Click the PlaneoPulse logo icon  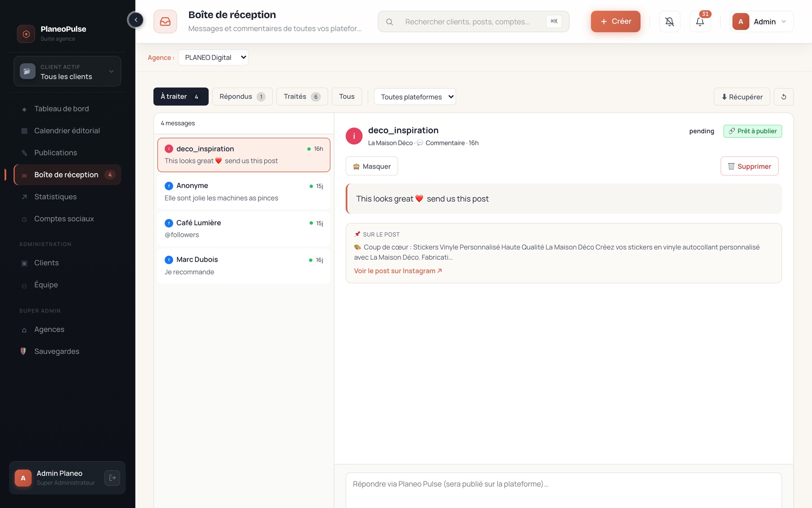click(26, 34)
